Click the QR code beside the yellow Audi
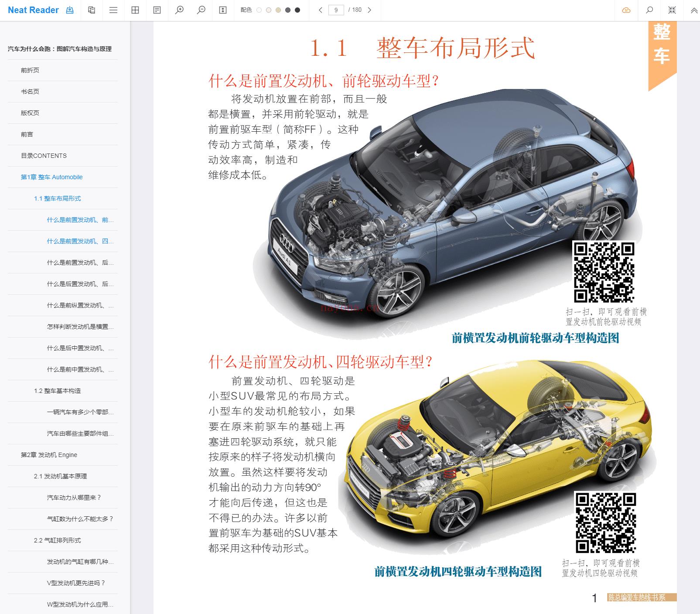Viewport: 700px width, 614px height. click(605, 522)
